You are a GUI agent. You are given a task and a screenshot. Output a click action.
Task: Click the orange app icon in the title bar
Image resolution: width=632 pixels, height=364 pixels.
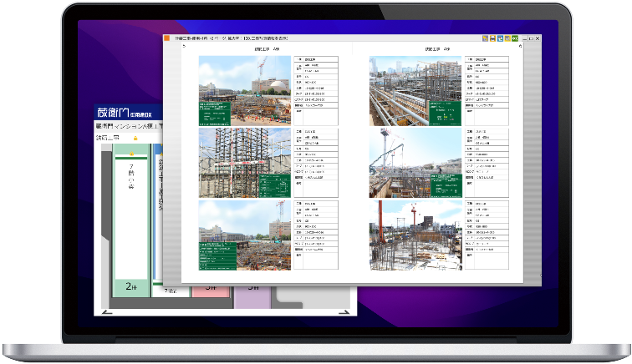click(166, 38)
